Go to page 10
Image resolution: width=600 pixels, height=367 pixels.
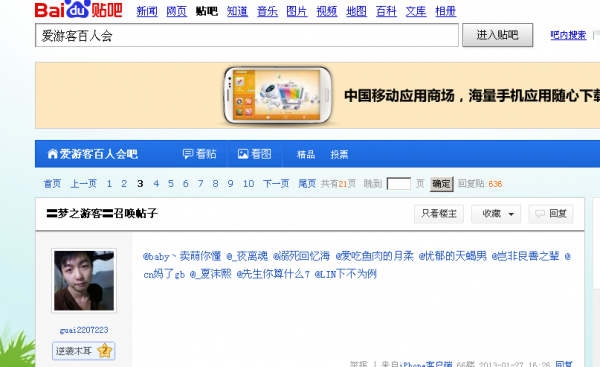click(249, 184)
